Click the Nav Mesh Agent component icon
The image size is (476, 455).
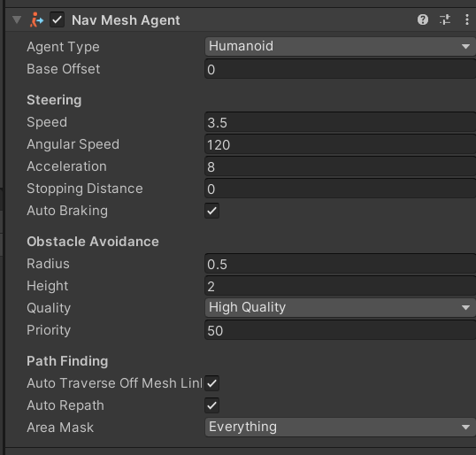pyautogui.click(x=36, y=20)
